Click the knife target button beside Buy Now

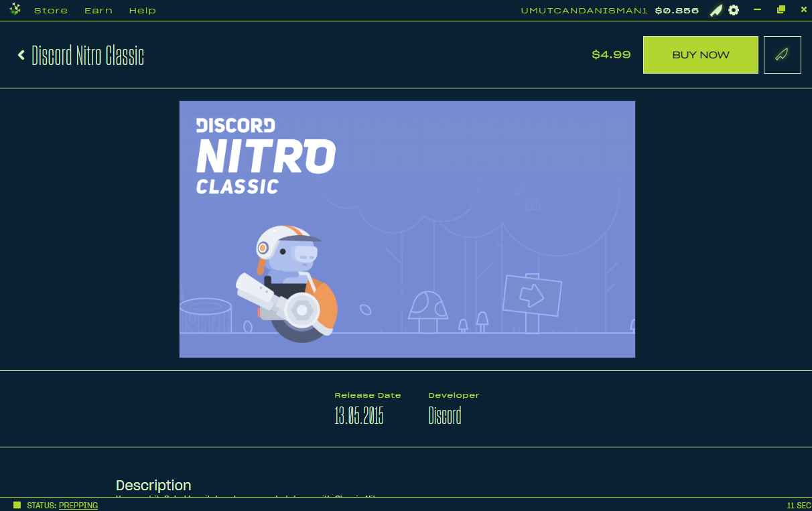[783, 55]
